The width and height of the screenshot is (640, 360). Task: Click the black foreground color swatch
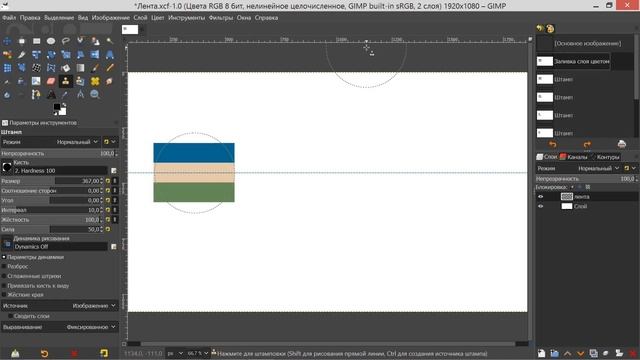click(x=57, y=107)
